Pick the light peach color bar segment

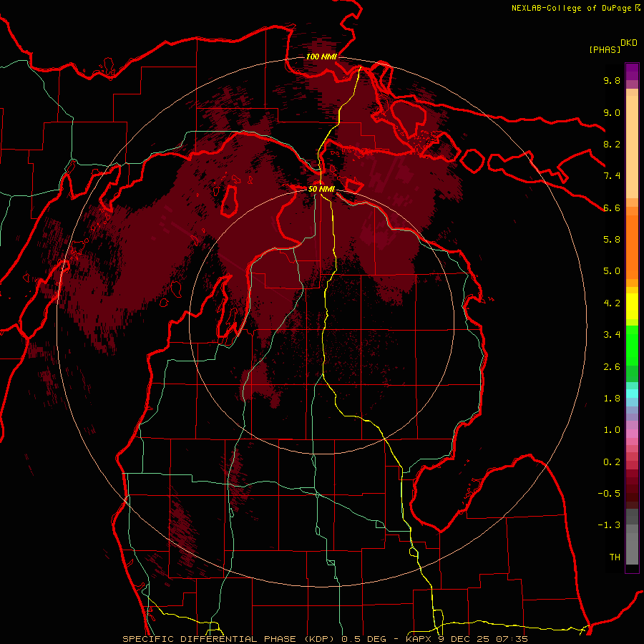(632, 148)
